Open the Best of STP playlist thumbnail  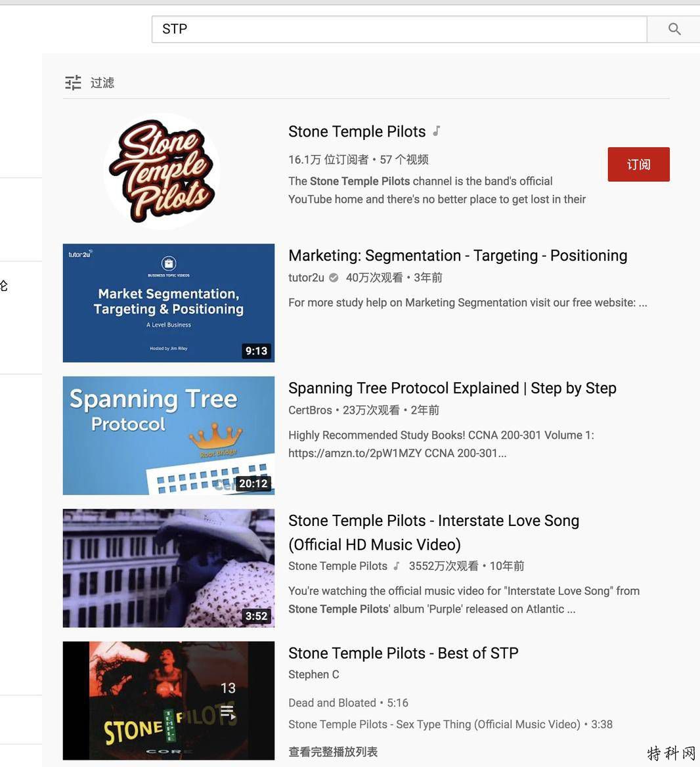point(169,701)
